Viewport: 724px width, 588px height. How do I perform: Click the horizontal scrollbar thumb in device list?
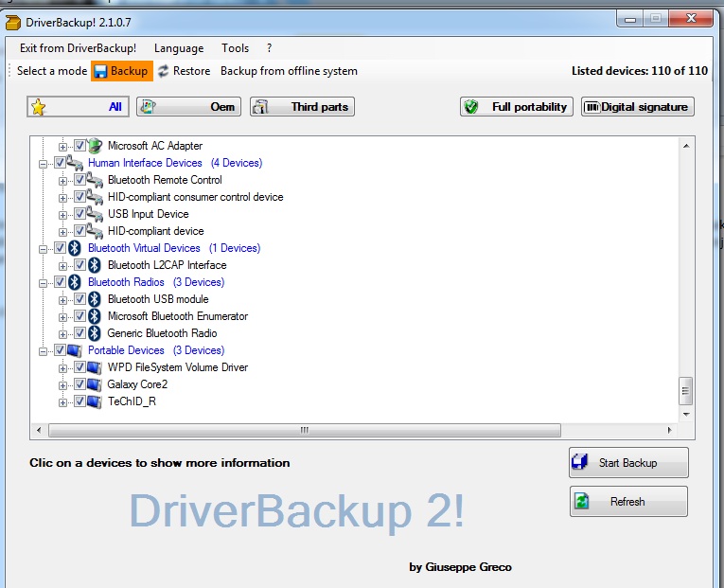[x=305, y=430]
